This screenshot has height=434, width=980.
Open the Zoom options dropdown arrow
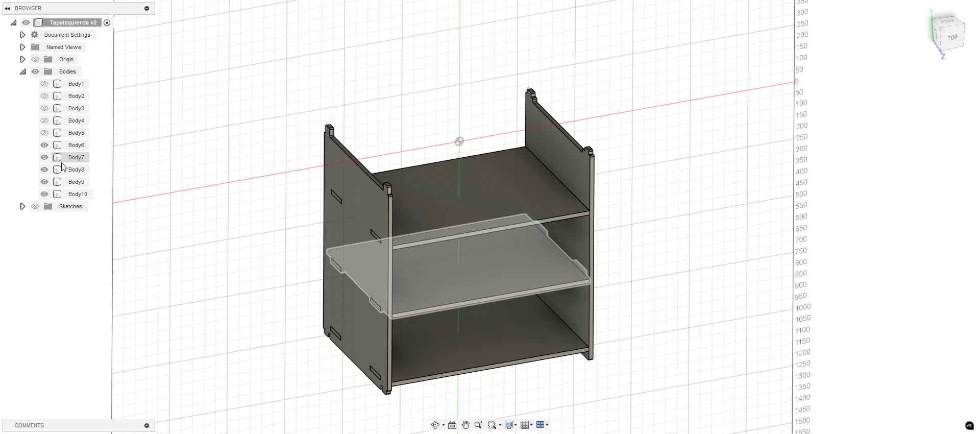coord(500,425)
